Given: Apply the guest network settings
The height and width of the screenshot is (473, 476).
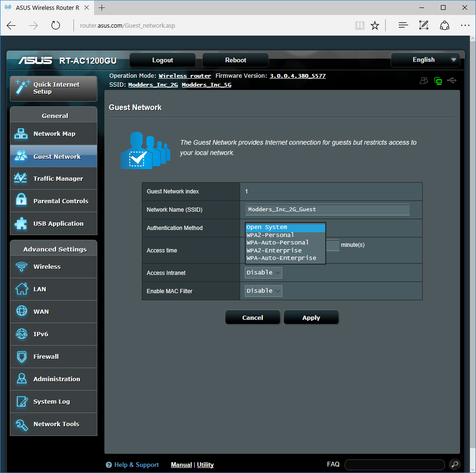Looking at the screenshot, I should click(311, 318).
